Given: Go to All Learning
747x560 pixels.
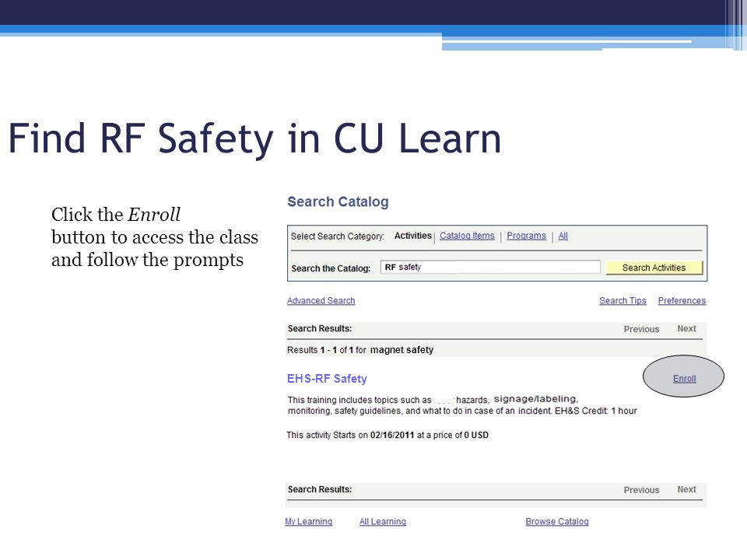Looking at the screenshot, I should [x=383, y=521].
